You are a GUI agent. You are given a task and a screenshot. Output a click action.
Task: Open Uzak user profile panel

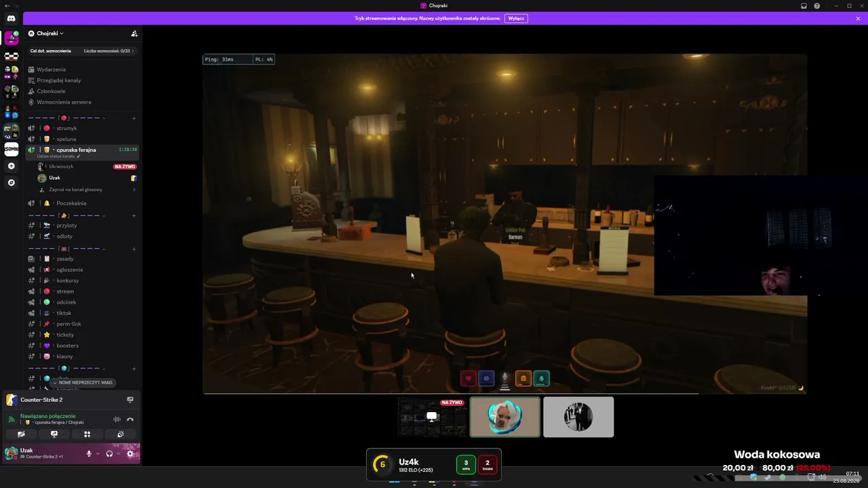pos(42,453)
